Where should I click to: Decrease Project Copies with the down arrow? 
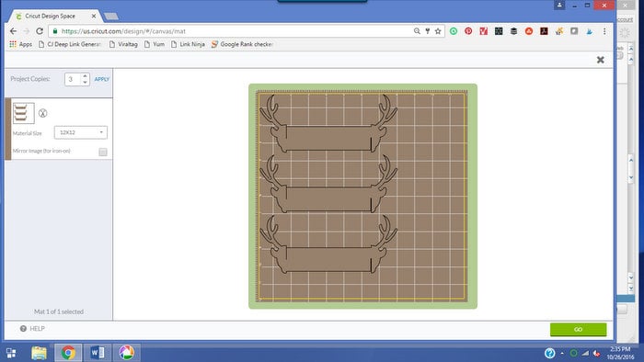tap(85, 82)
